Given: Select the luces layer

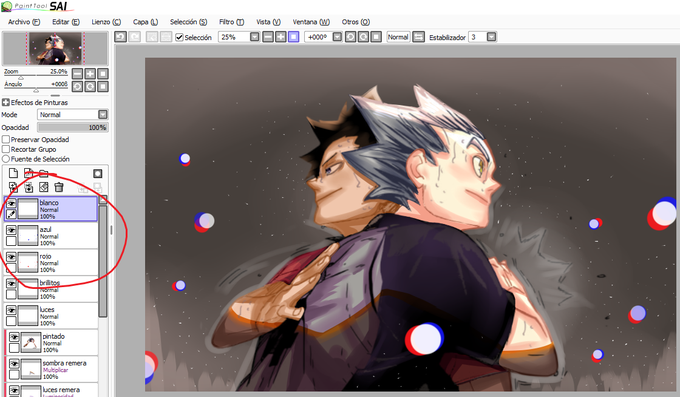Looking at the screenshot, I should tap(51, 316).
